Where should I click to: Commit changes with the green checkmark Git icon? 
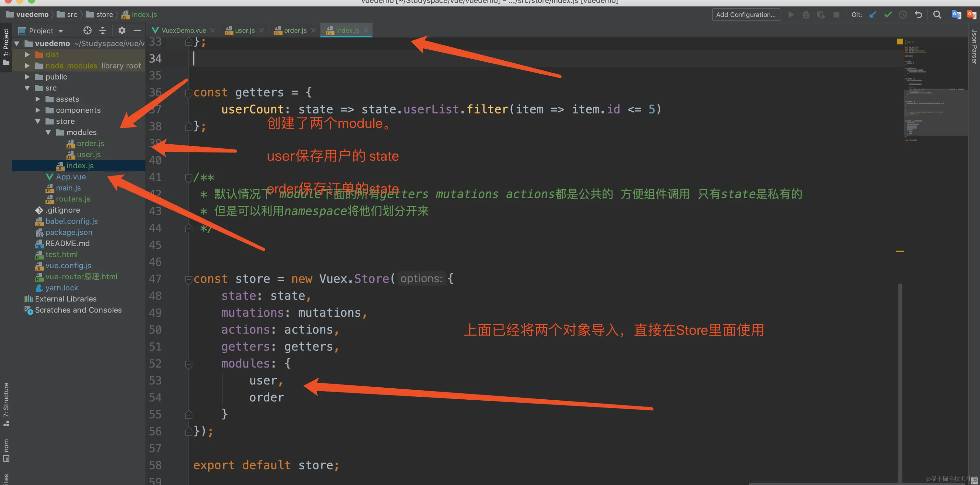888,15
